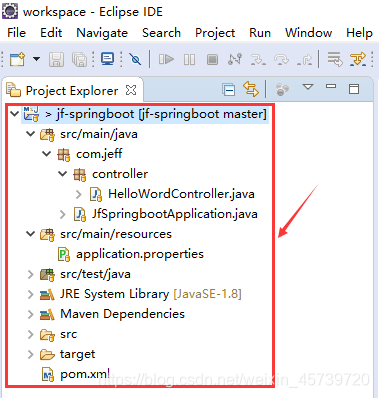
Task: Expand the src/test/java folder
Action: 31,274
